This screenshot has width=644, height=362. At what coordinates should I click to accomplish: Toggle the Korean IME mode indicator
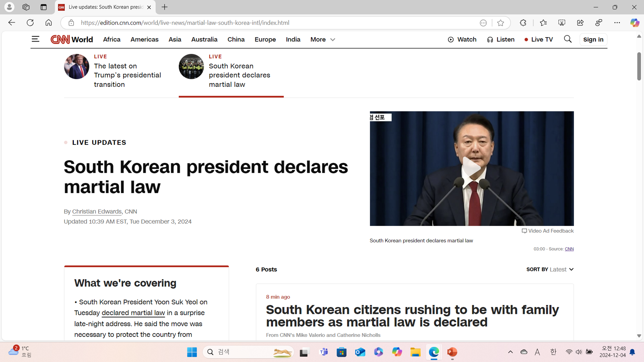click(553, 352)
